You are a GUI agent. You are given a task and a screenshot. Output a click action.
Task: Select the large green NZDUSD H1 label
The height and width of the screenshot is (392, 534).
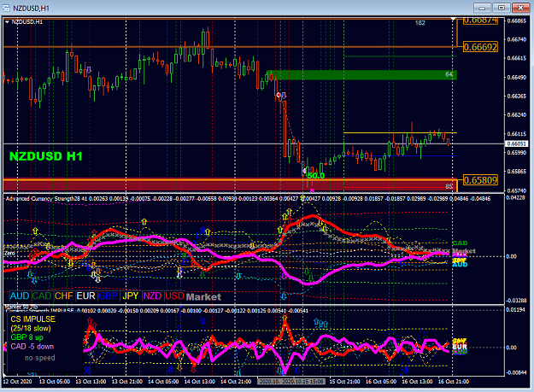pos(46,156)
